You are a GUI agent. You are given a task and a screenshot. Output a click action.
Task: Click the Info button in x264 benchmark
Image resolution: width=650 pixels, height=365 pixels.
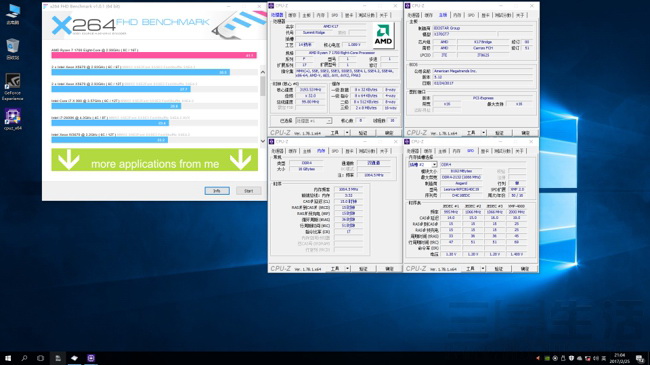click(217, 191)
